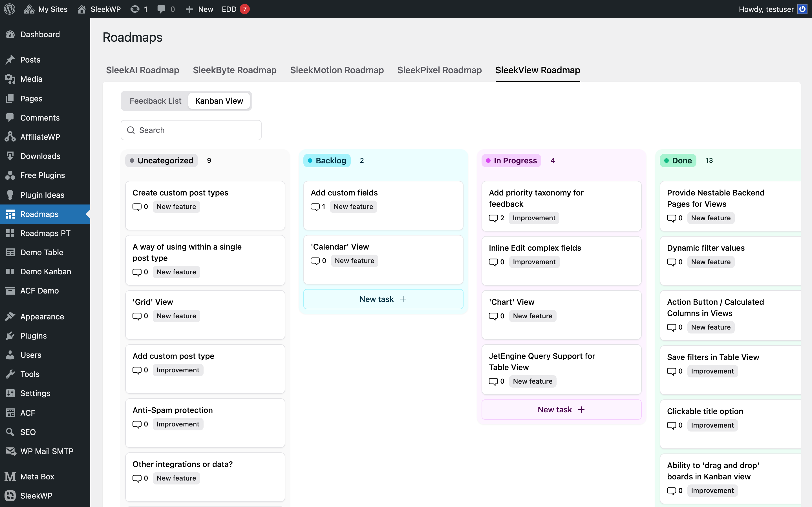
Task: Select the Kanban View toggle
Action: (x=219, y=101)
